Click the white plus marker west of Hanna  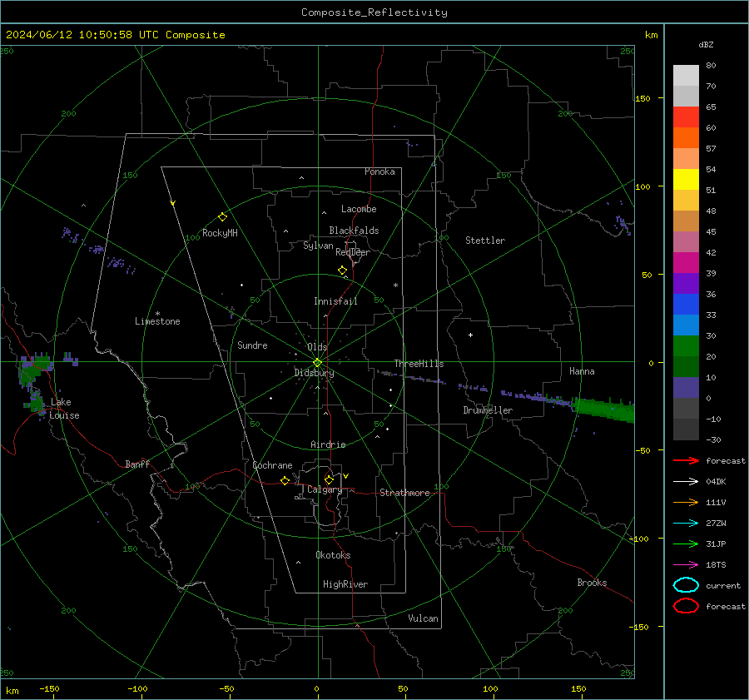coord(470,335)
